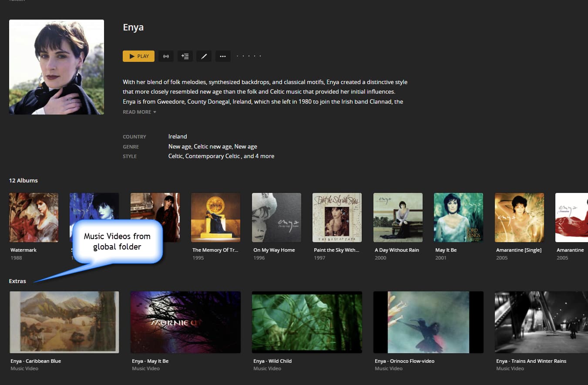Click the Celtic new age genre link
Image resolution: width=588 pixels, height=385 pixels.
pyautogui.click(x=213, y=146)
